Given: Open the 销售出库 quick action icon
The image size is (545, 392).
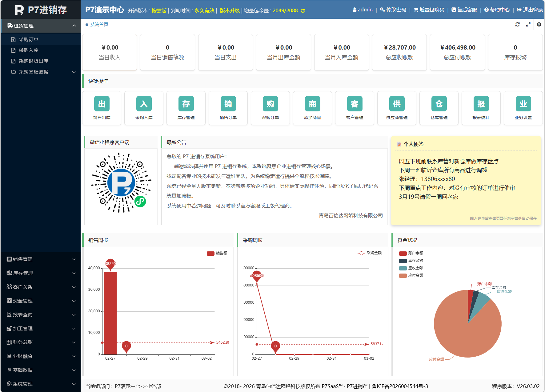Looking at the screenshot, I should pos(102,104).
